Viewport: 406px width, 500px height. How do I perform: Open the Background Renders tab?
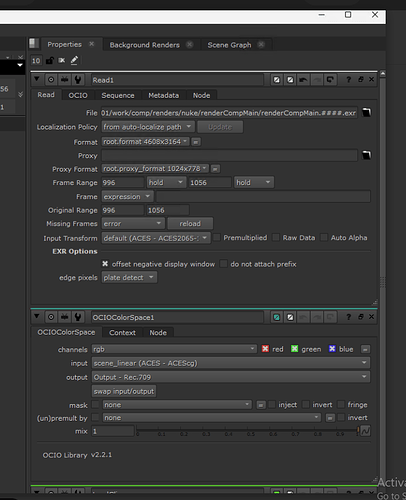click(144, 45)
